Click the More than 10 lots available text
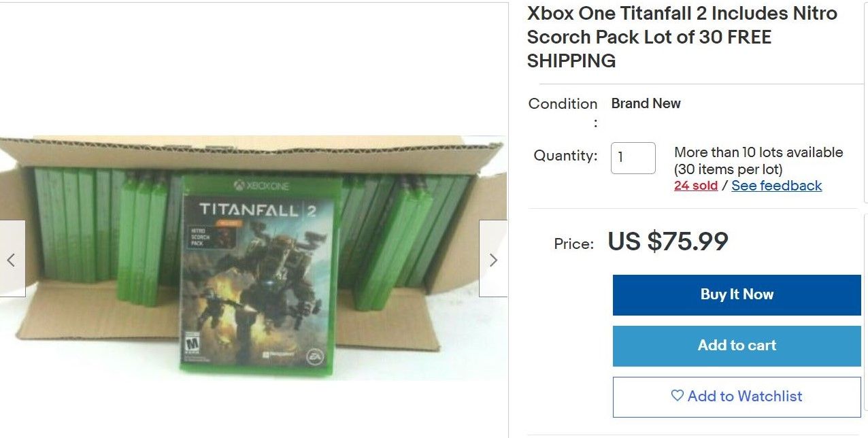Image resolution: width=868 pixels, height=438 pixels. (758, 152)
